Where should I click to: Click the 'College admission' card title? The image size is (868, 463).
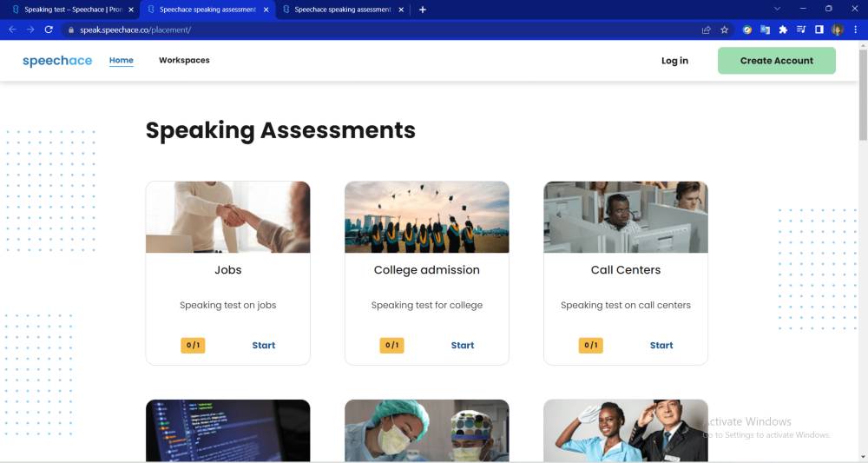427,269
